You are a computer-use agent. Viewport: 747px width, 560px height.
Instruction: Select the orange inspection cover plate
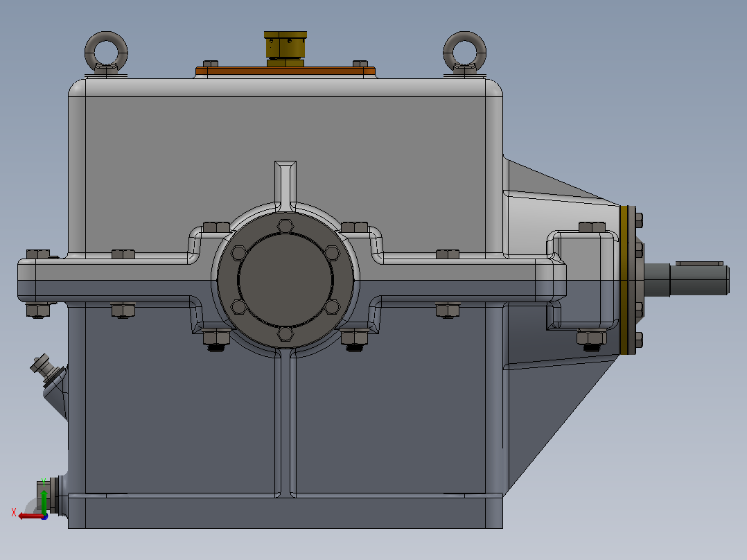point(285,71)
